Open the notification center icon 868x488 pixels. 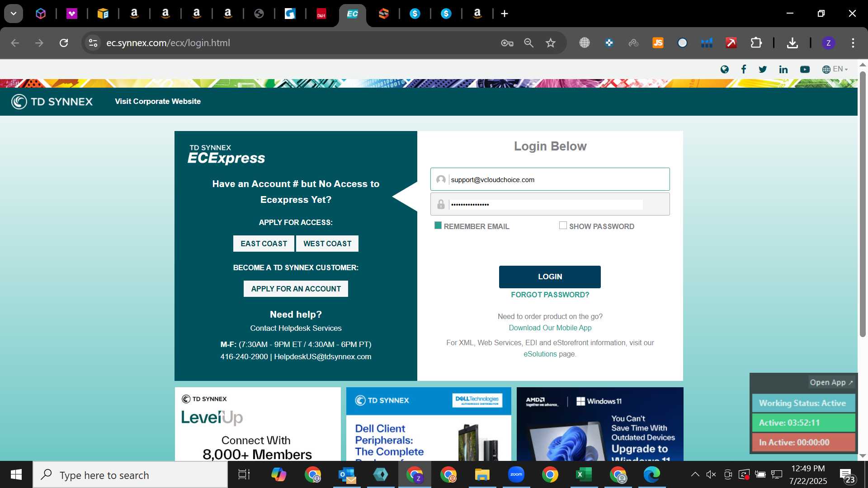coord(846,475)
